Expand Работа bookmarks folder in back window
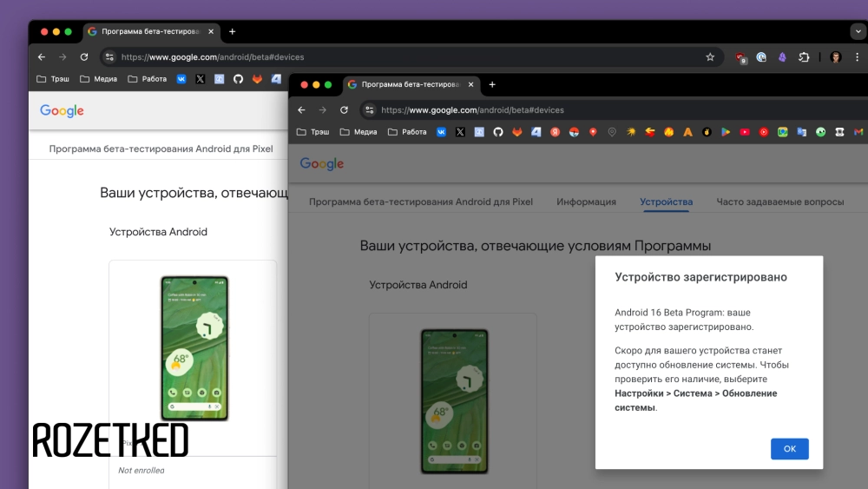 (147, 79)
